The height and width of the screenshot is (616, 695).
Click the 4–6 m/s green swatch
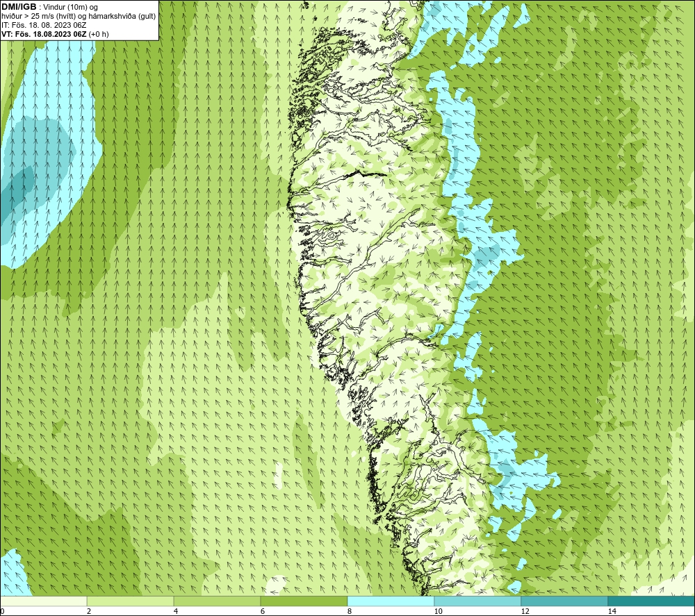pyautogui.click(x=217, y=601)
